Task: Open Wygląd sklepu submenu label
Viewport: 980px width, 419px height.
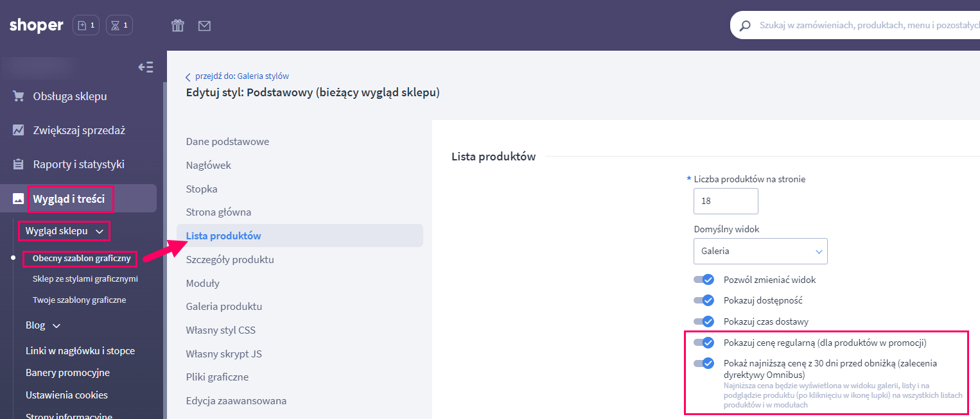Action: 57,230
